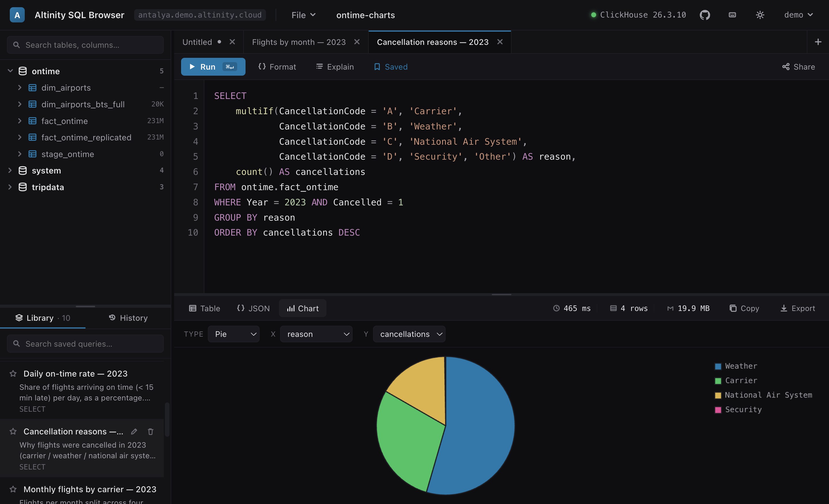Click the Security legend color swatch
Screen dimensions: 829x504
718,410
